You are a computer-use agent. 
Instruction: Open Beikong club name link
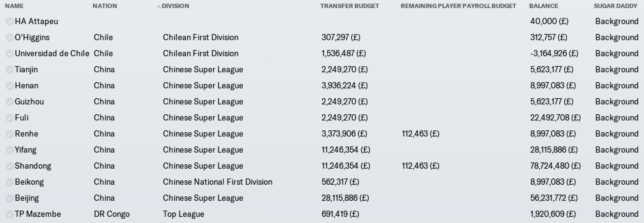[29, 182]
